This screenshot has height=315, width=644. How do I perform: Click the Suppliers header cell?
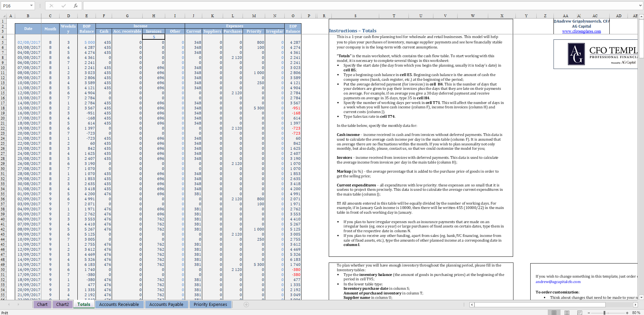coord(212,31)
